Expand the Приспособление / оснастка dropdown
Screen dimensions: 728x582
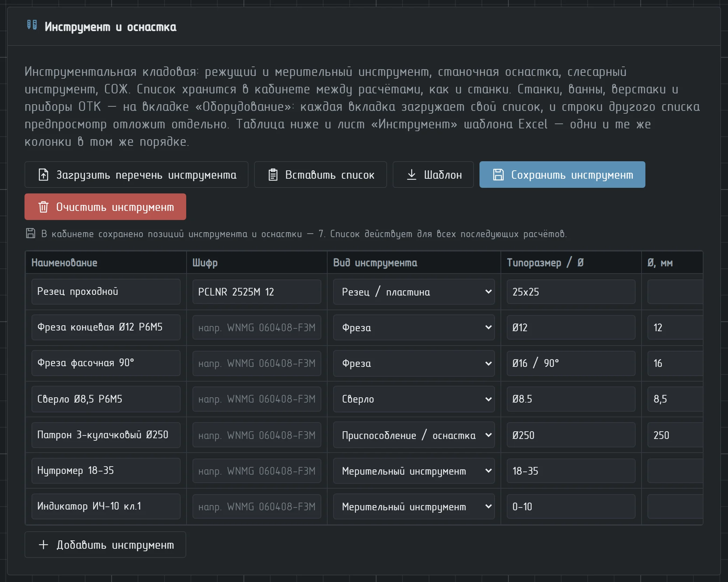click(x=414, y=435)
